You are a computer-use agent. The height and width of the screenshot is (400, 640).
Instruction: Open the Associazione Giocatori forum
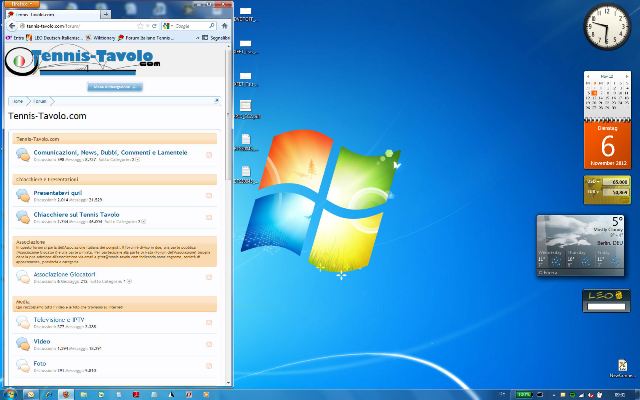pyautogui.click(x=64, y=274)
